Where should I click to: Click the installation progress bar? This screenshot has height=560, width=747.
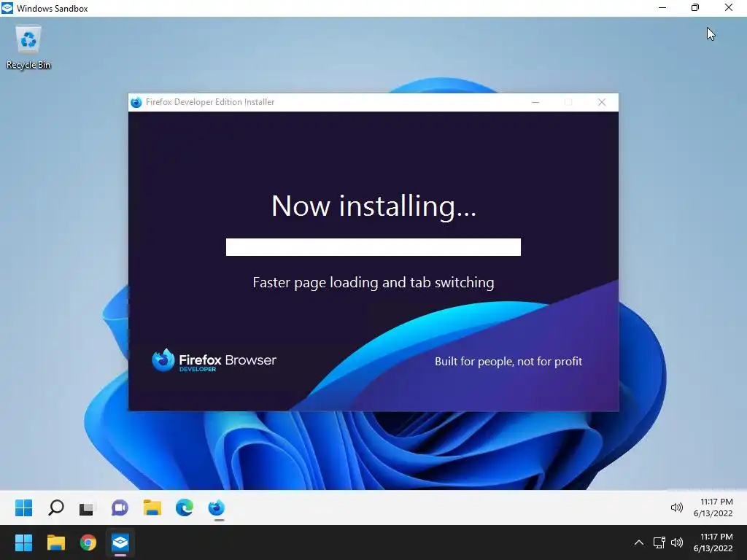(x=373, y=247)
